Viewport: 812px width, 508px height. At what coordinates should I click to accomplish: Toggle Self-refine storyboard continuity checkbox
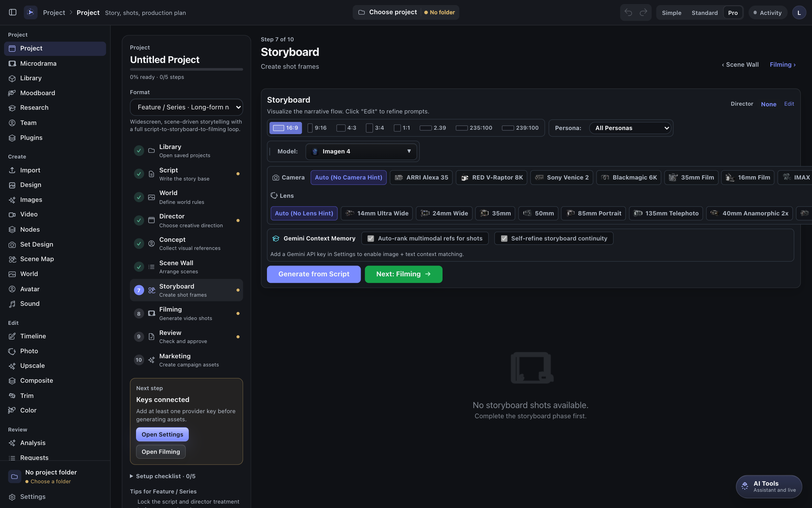point(504,238)
